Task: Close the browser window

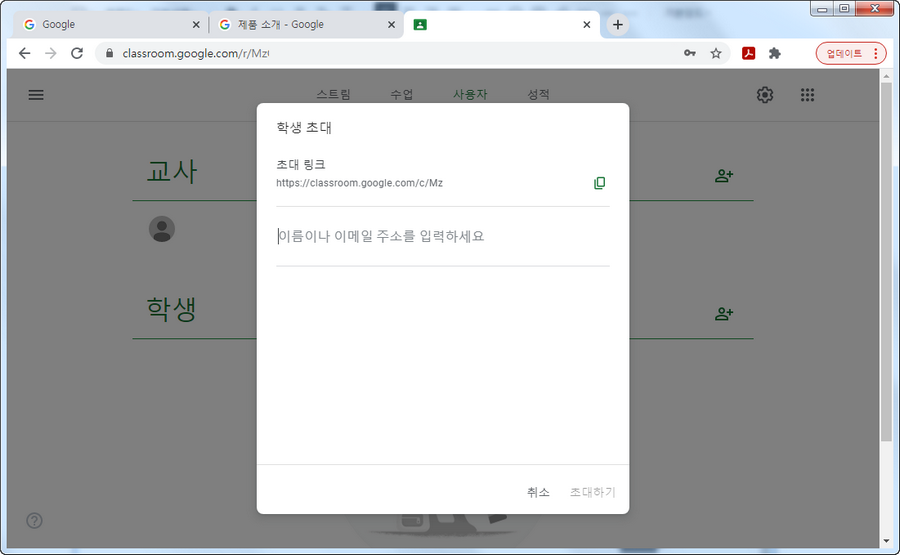Action: pyautogui.click(x=875, y=9)
